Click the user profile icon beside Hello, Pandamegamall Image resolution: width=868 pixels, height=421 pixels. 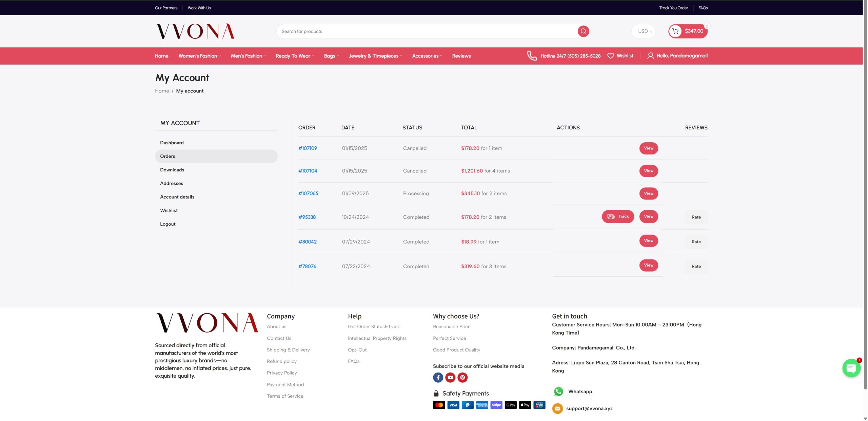tap(650, 56)
